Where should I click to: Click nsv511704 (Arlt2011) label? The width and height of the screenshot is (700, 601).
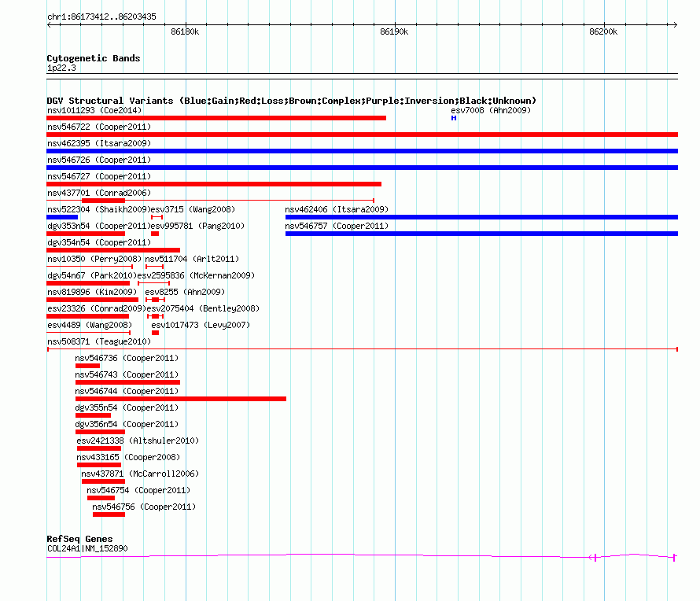coord(192,259)
